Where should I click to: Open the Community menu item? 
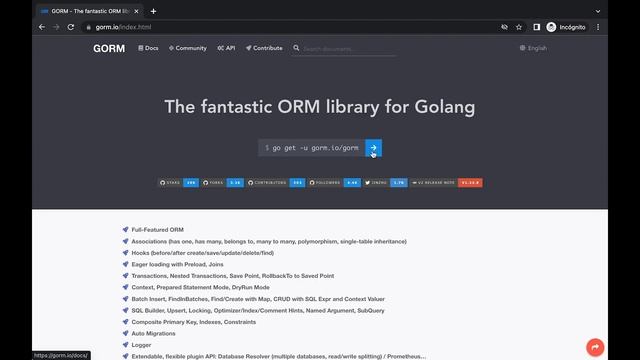tap(188, 48)
